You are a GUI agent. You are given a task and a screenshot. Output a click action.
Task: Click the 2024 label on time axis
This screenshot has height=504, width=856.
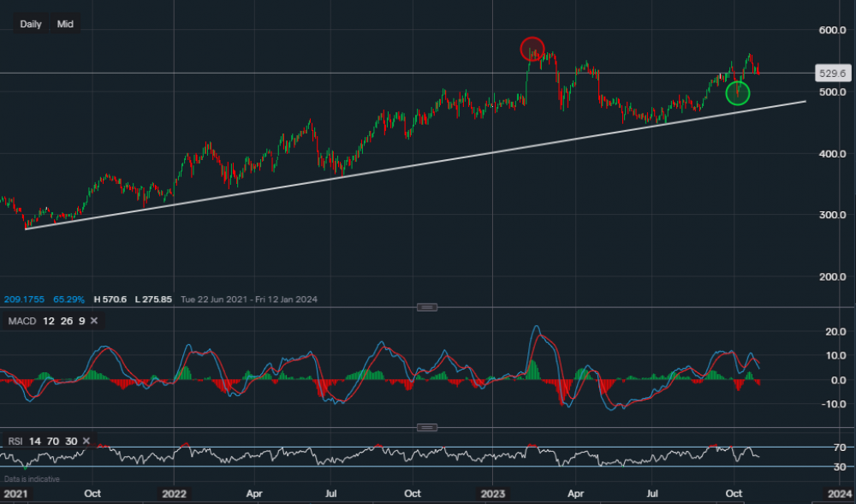tap(839, 494)
